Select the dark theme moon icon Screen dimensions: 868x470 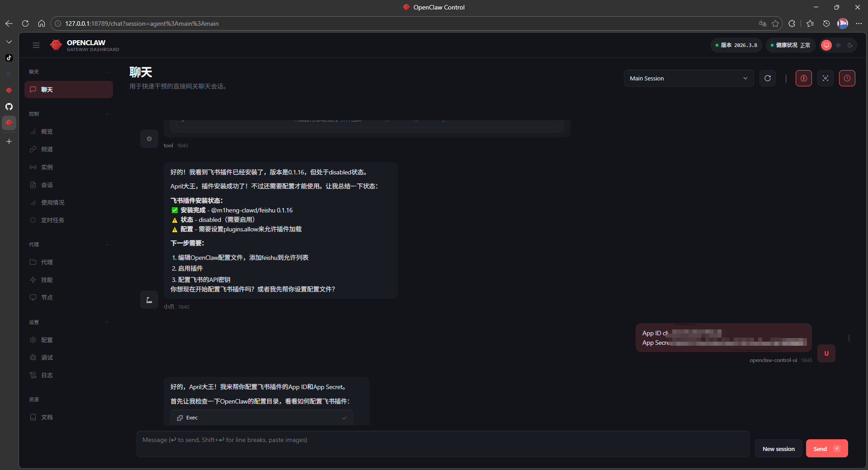coord(850,45)
